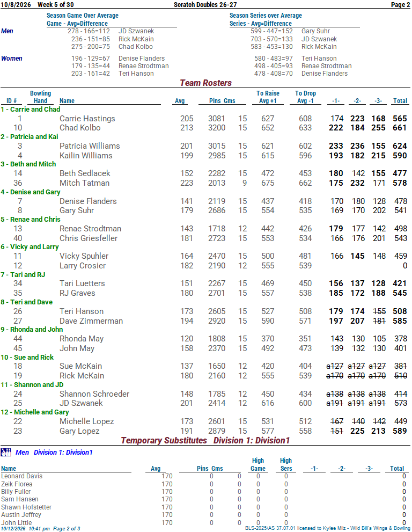Select team header 2 - Patricia and Kai
This screenshot has width=412, height=532.
30,137
